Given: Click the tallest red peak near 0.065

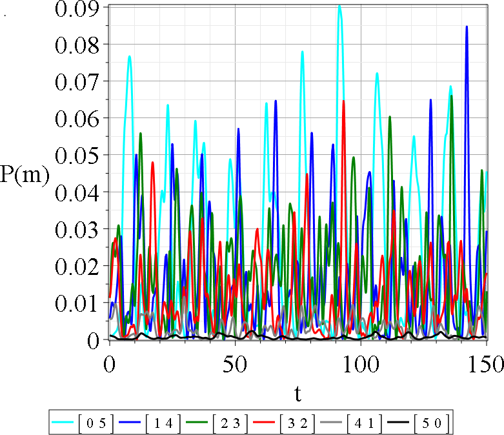Looking at the screenshot, I should tap(343, 101).
